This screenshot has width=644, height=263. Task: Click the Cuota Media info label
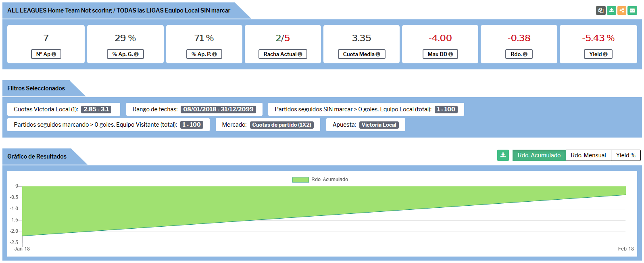pos(361,54)
